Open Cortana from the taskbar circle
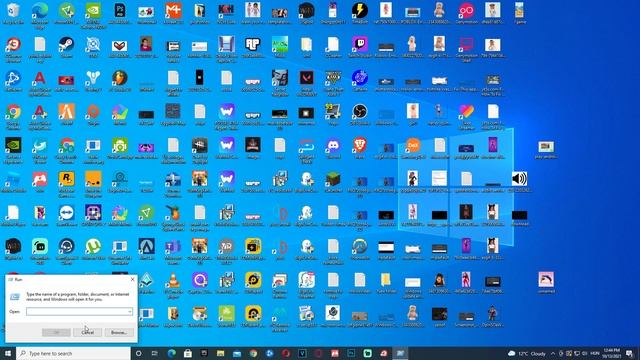The width and height of the screenshot is (640, 360). pos(138,353)
